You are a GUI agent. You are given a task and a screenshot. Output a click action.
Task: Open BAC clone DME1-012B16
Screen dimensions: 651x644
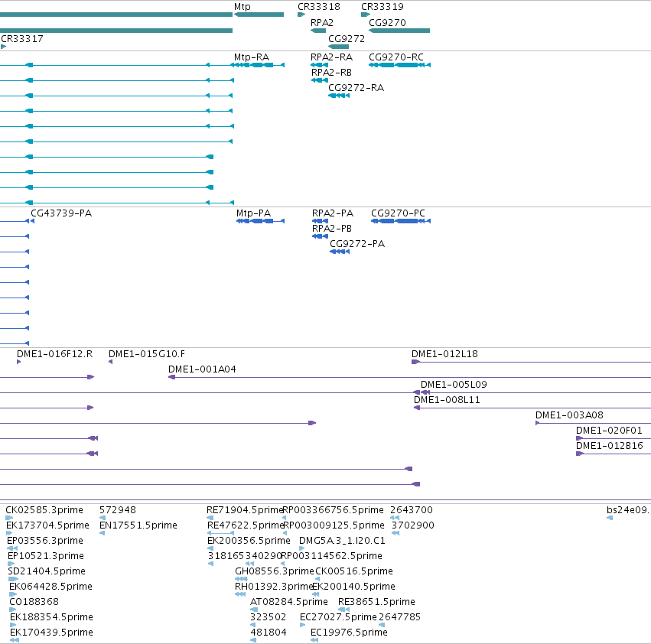pyautogui.click(x=610, y=447)
